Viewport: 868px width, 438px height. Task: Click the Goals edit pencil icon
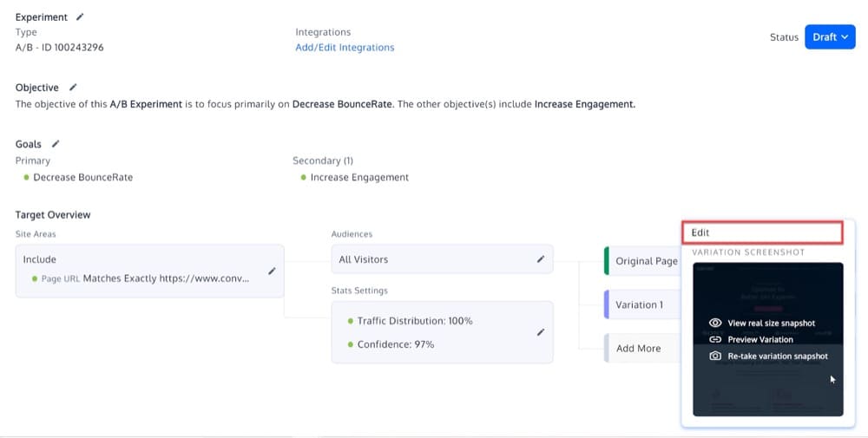[x=56, y=144]
